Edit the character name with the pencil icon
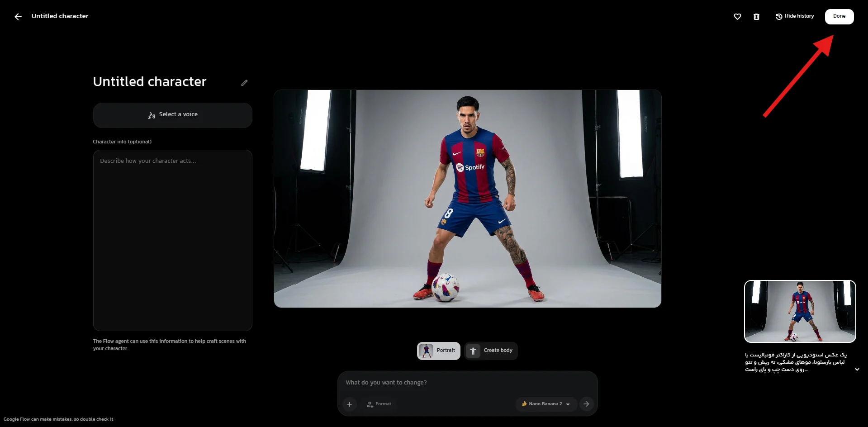 pyautogui.click(x=244, y=83)
